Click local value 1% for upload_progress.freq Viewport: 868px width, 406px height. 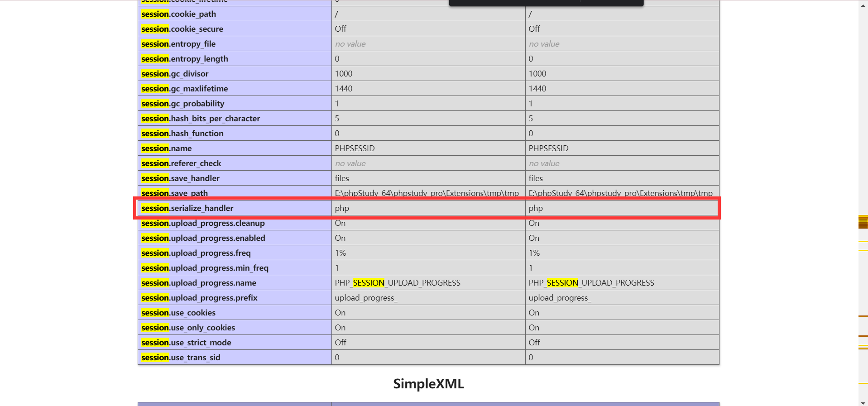click(340, 253)
